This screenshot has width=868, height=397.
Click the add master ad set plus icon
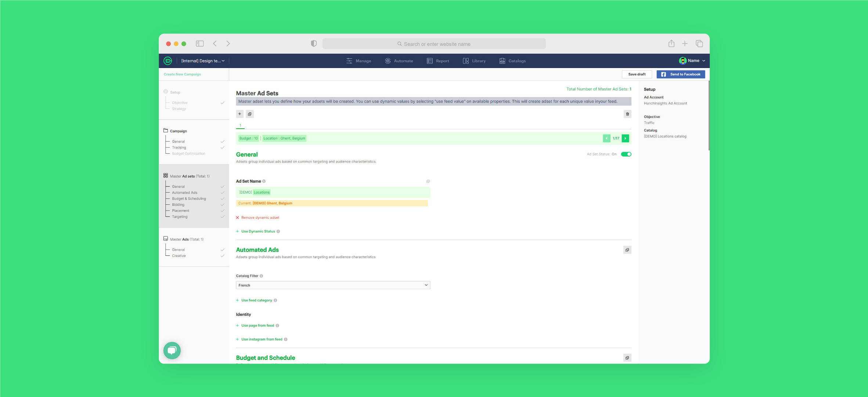239,114
